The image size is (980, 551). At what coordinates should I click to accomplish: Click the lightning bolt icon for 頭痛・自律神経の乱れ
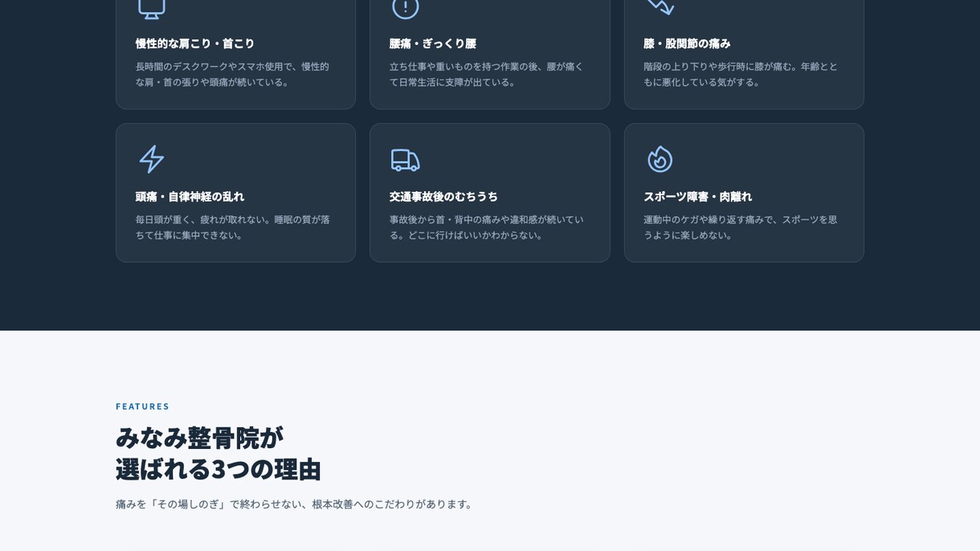tap(152, 159)
